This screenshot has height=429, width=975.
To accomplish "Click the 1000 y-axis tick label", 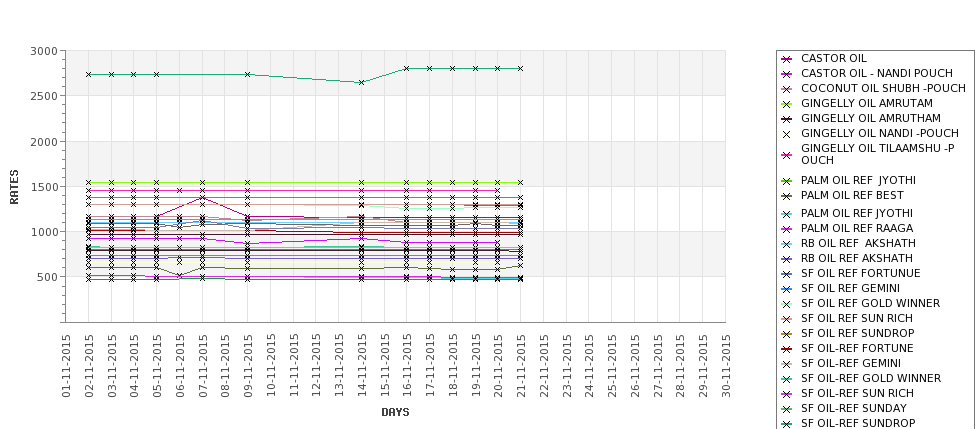I will click(x=44, y=232).
